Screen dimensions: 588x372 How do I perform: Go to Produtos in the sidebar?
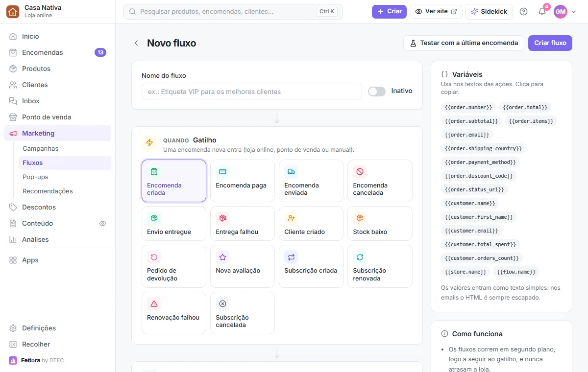tap(58, 69)
